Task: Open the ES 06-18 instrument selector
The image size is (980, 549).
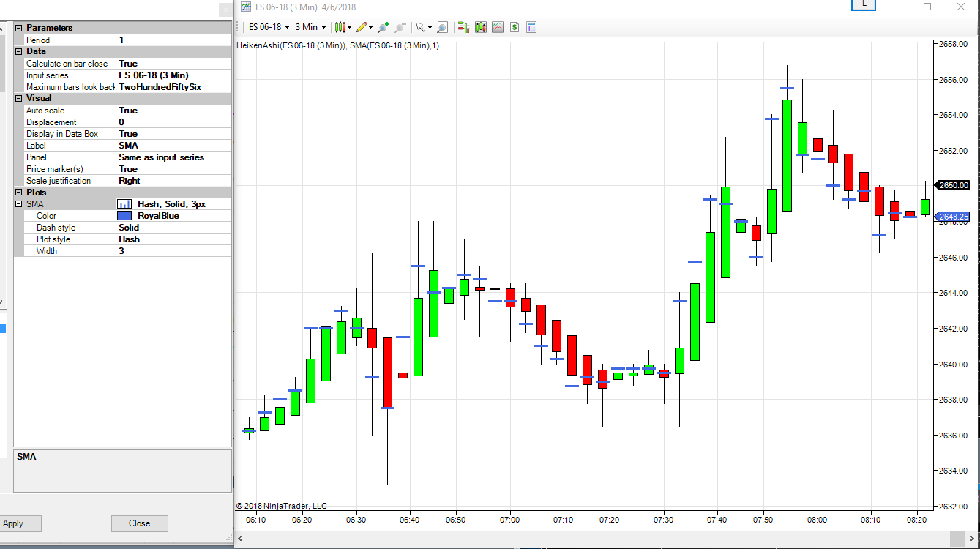Action: click(x=269, y=27)
